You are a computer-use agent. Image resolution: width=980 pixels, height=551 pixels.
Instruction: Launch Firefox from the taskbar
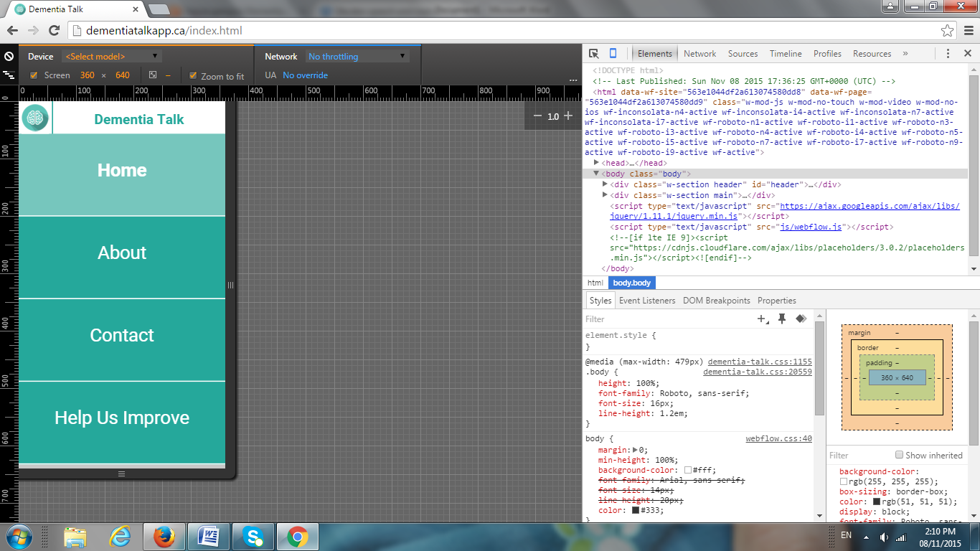164,537
